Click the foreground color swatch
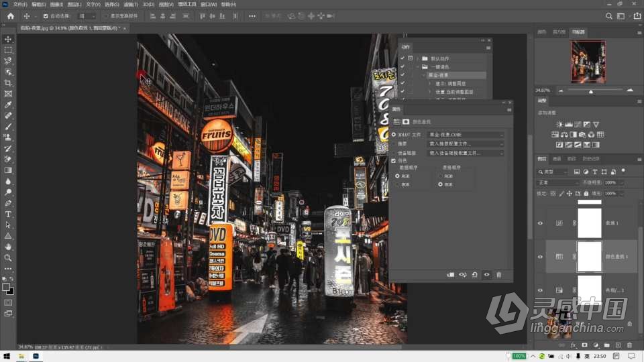This screenshot has height=362, width=644. (x=6, y=288)
